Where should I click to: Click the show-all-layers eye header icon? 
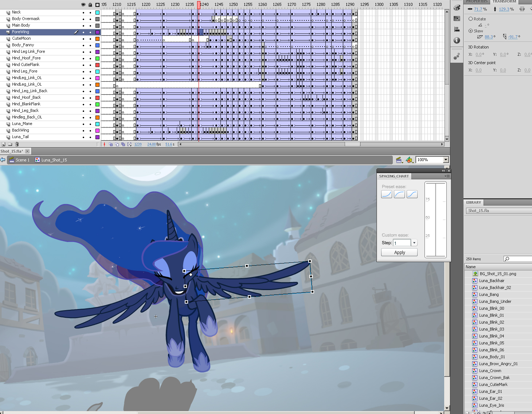83,5
